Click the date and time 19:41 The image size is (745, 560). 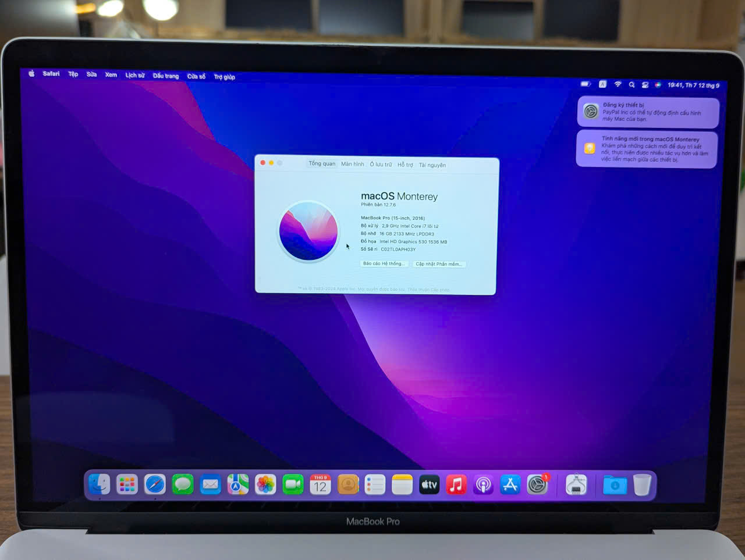click(693, 85)
